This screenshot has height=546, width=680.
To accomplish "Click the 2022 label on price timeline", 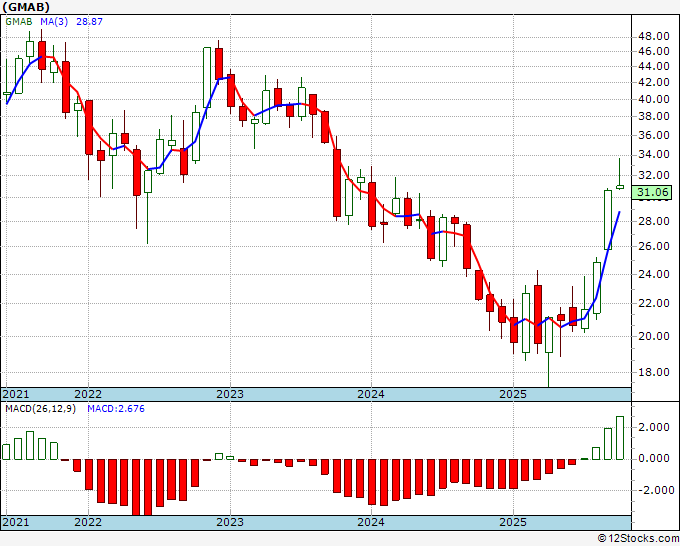I will point(88,394).
